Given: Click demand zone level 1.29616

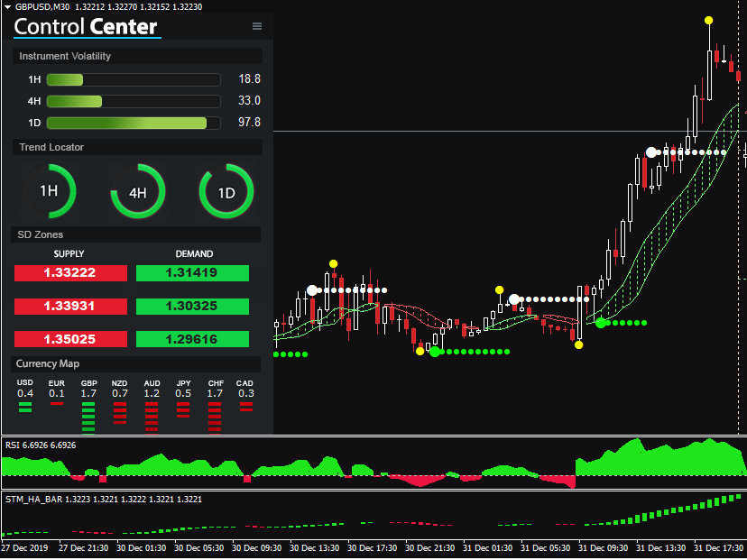Looking at the screenshot, I should coord(192,339).
